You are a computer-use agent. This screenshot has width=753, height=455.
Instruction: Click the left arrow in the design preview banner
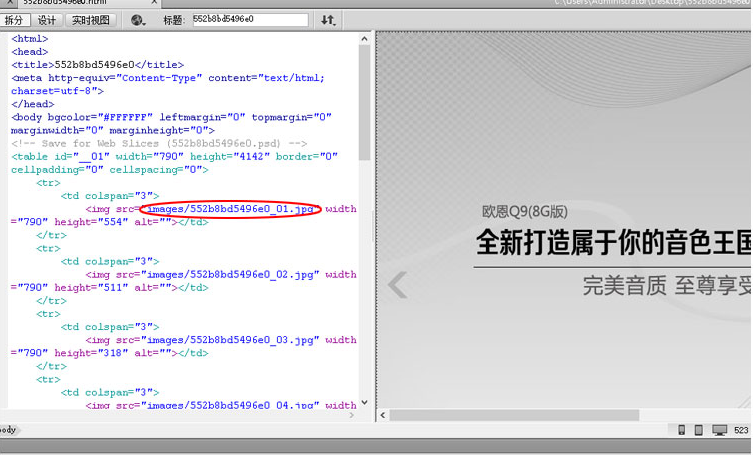(398, 285)
